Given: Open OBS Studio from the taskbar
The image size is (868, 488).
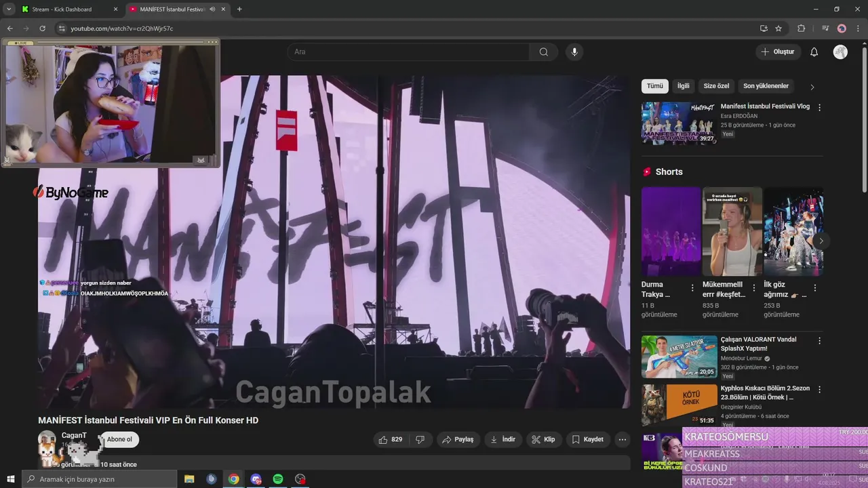Looking at the screenshot, I should pyautogui.click(x=300, y=479).
